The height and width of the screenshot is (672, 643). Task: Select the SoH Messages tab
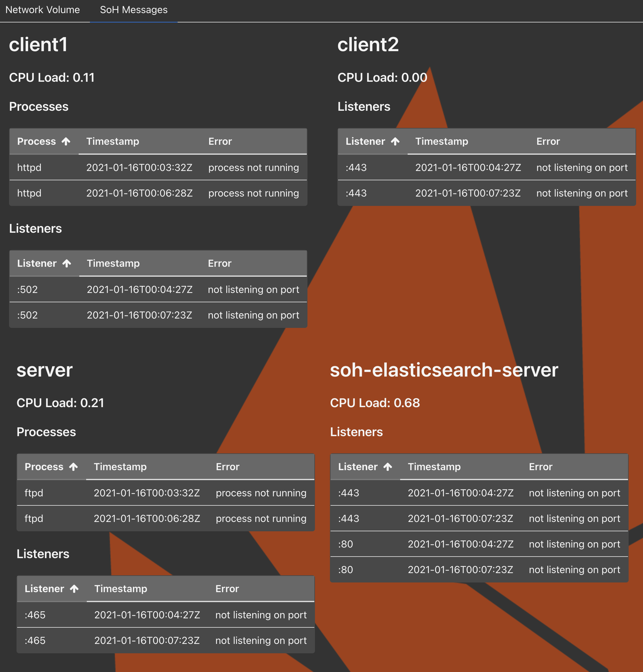pos(134,10)
